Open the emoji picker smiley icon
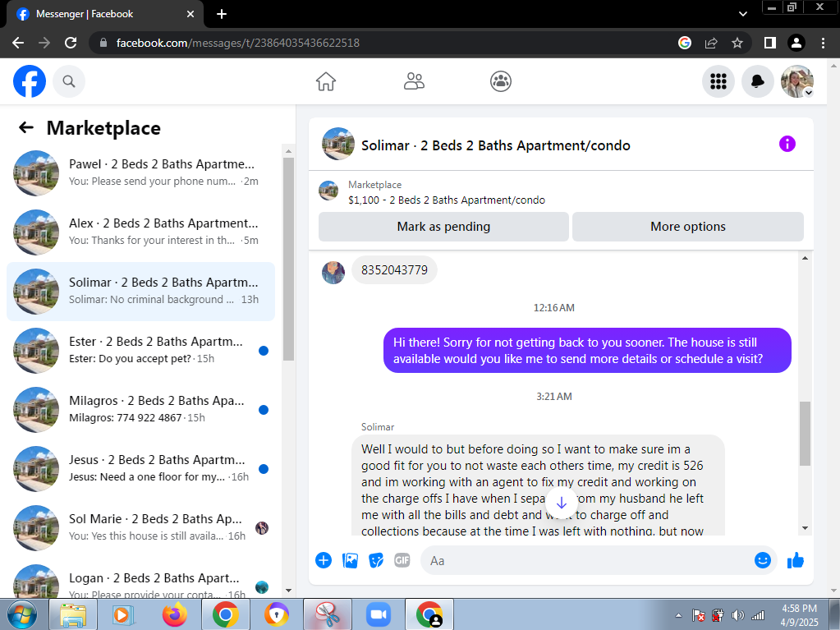 coord(762,560)
